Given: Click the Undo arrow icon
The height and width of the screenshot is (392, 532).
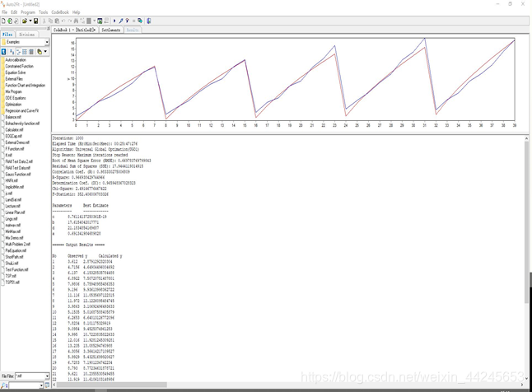Looking at the screenshot, I should (63, 21).
